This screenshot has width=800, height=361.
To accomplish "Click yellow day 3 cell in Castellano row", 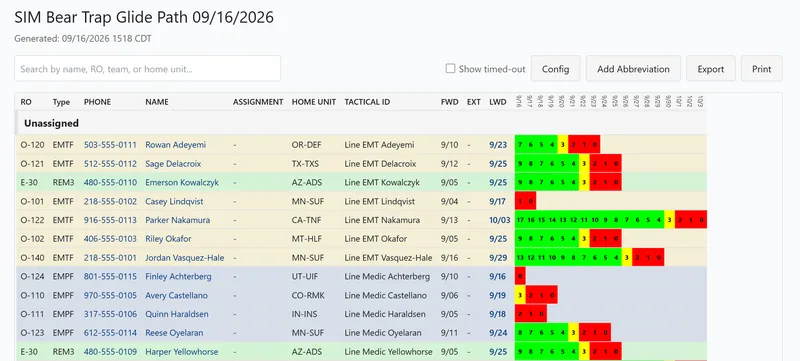I will 520,295.
